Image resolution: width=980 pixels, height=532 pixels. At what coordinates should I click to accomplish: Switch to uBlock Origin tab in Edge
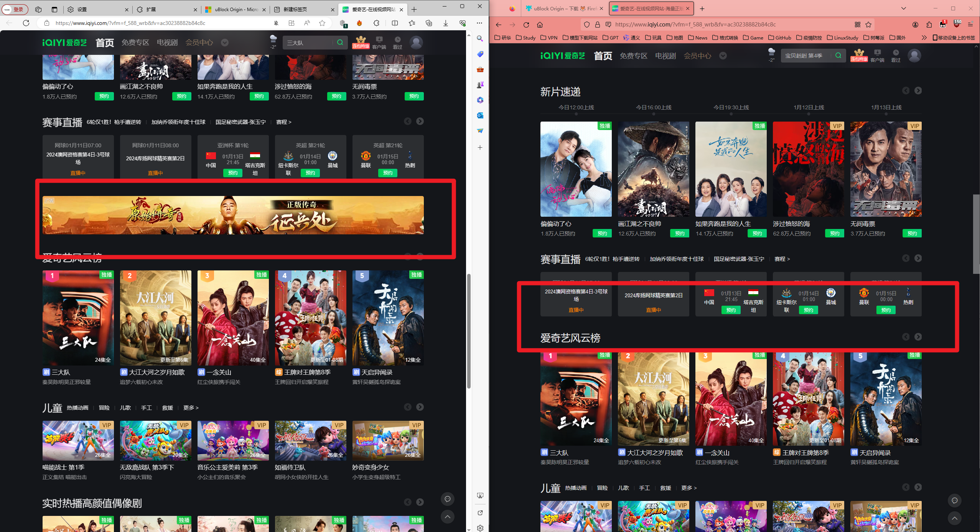(x=235, y=9)
